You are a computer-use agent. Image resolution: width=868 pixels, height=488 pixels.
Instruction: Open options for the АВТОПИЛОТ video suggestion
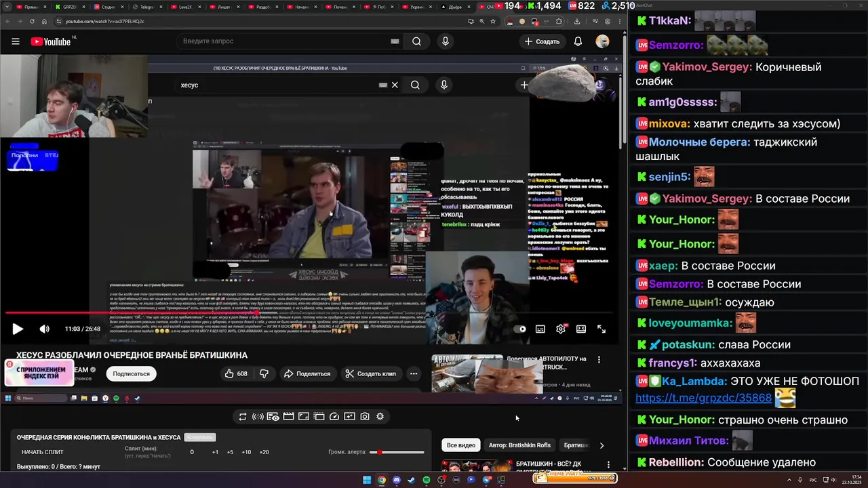click(x=599, y=360)
